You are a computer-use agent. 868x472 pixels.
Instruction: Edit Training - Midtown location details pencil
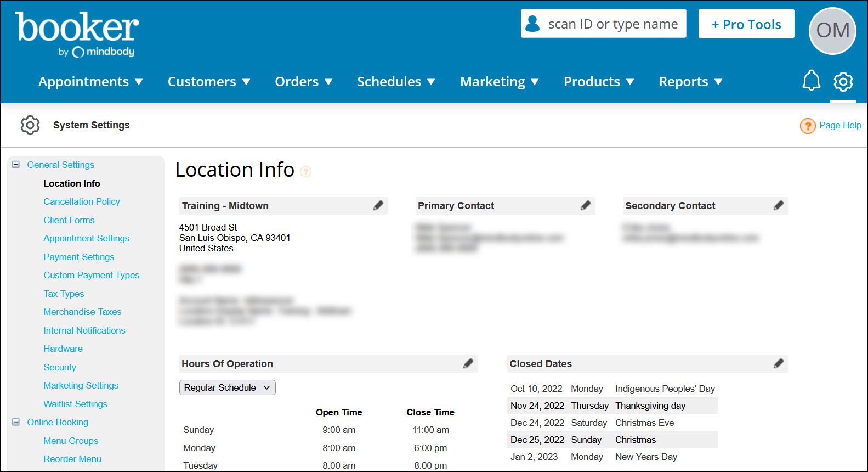[x=378, y=205]
